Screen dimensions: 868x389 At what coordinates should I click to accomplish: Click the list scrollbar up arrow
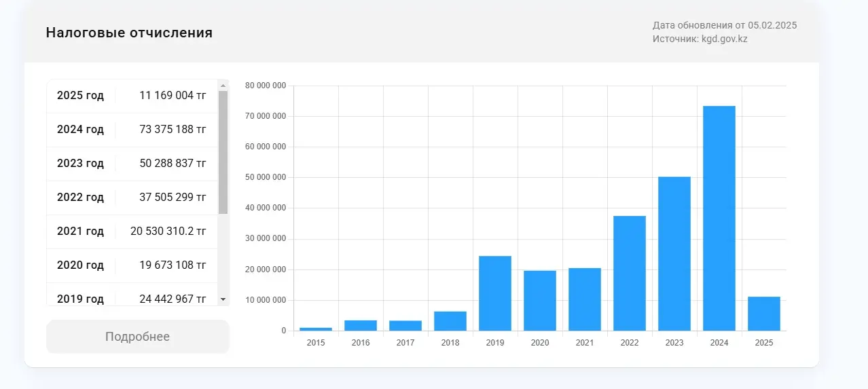223,85
